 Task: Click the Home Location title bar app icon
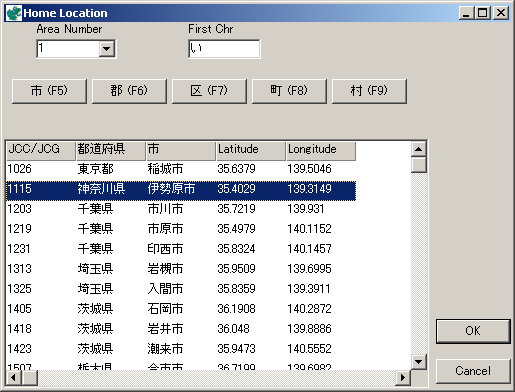(14, 13)
